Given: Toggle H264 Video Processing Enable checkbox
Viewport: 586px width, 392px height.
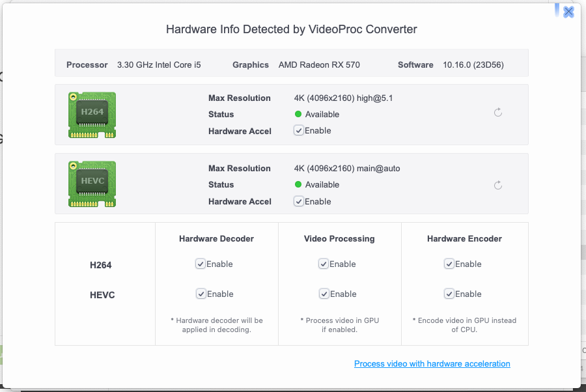Looking at the screenshot, I should pos(323,264).
